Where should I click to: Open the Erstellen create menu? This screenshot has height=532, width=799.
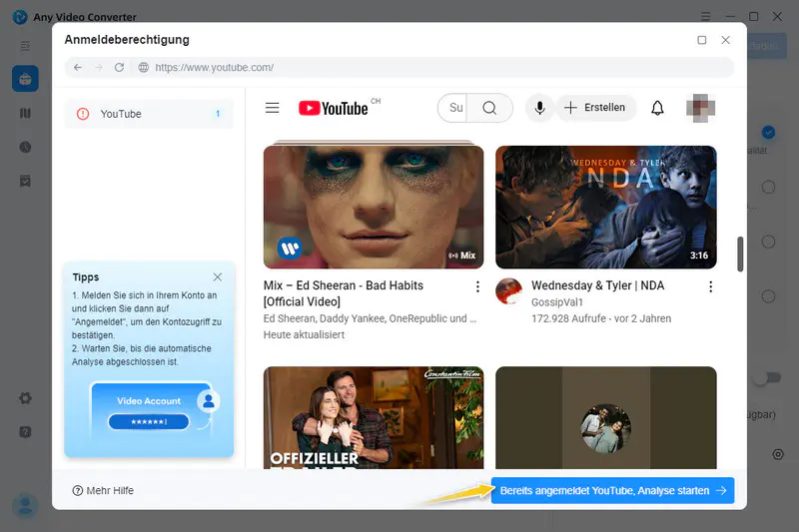595,108
